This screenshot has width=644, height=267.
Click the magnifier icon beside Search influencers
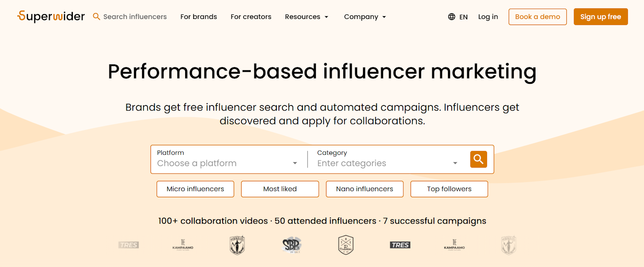[x=96, y=17]
